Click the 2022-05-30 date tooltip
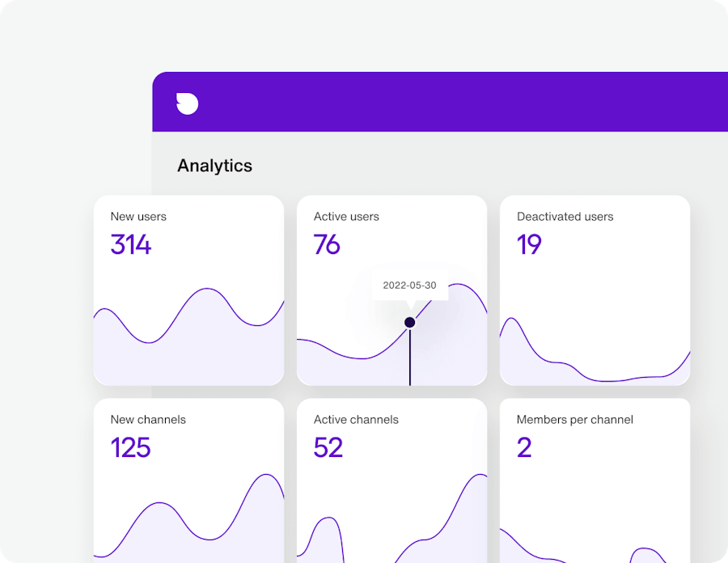The width and height of the screenshot is (728, 563). coord(409,286)
